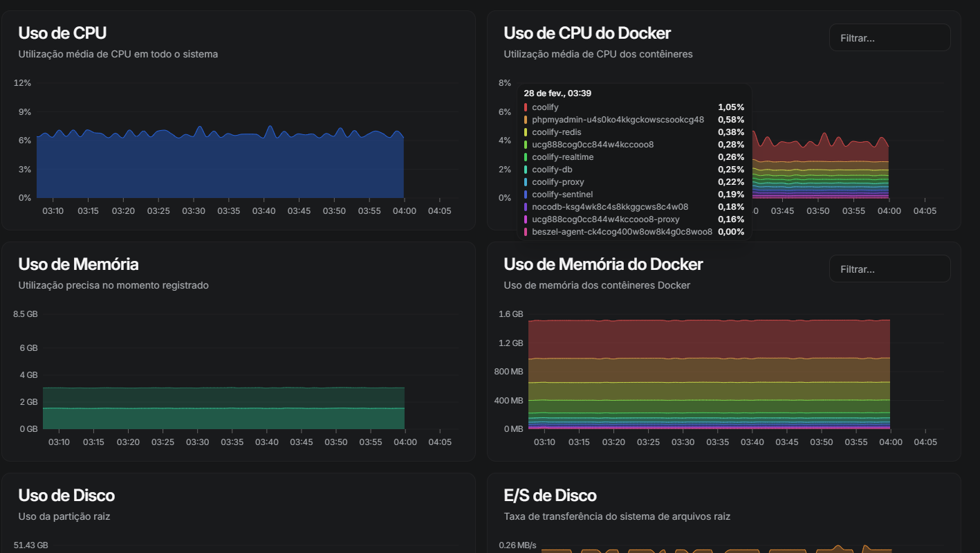980x553 pixels.
Task: Select the coolify-sentinel entry in the tooltip
Action: tap(562, 194)
